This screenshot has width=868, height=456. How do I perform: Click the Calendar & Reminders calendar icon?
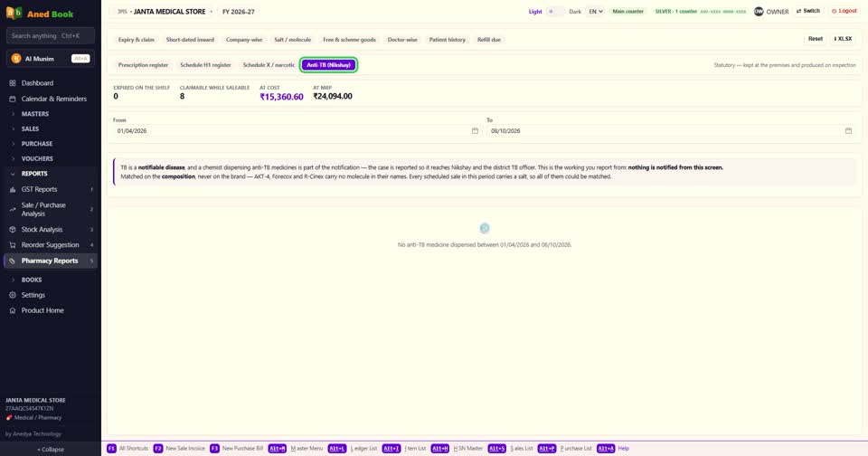pyautogui.click(x=12, y=99)
